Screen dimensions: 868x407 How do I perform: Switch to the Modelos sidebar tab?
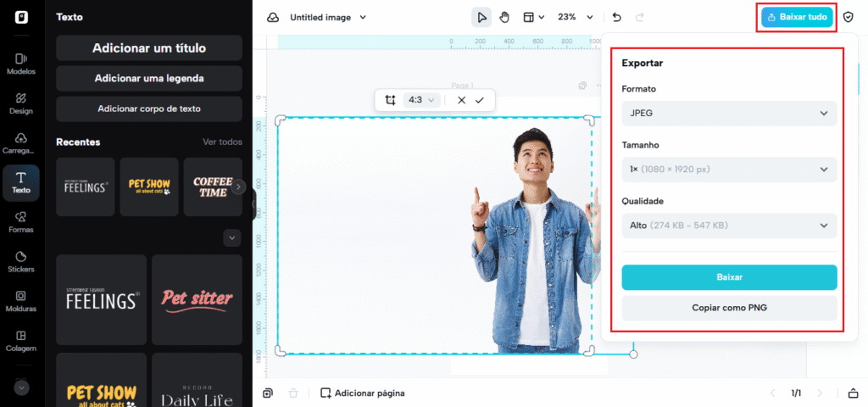[x=20, y=64]
